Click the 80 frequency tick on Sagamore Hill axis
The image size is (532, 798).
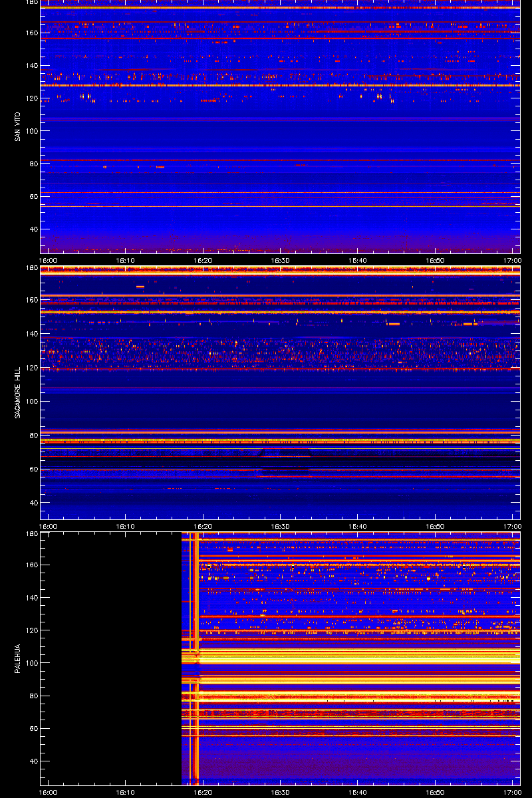(33, 436)
